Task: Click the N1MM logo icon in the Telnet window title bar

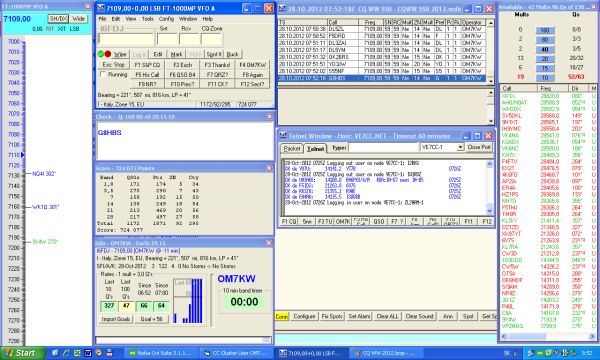Action: [283, 136]
